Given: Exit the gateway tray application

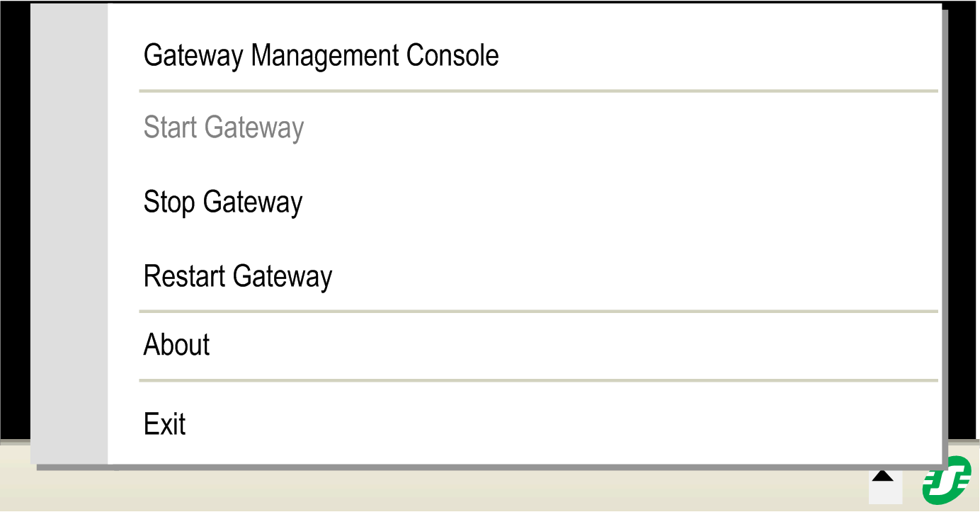Looking at the screenshot, I should [x=165, y=424].
